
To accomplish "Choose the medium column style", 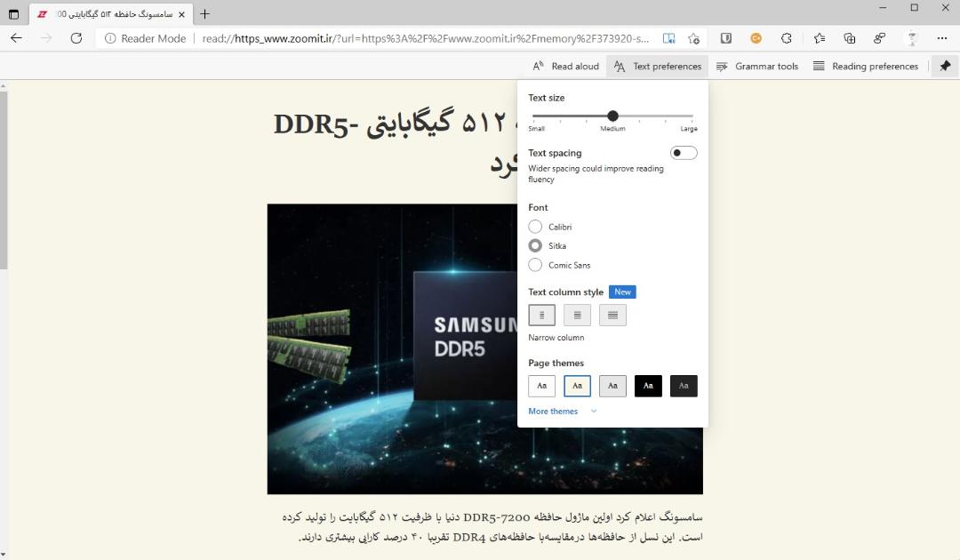I will [x=578, y=316].
